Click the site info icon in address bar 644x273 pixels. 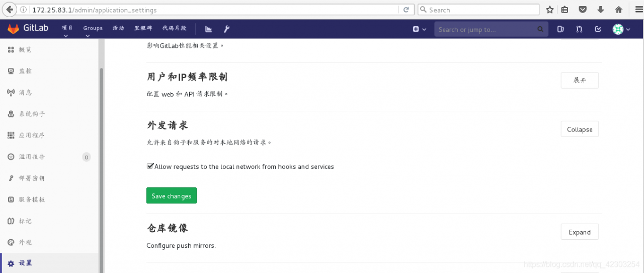(x=24, y=10)
